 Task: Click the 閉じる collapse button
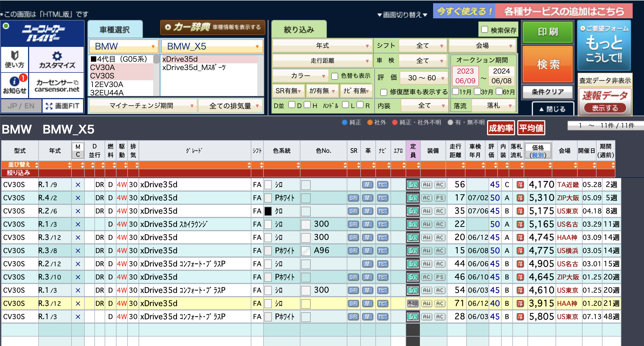(x=553, y=109)
